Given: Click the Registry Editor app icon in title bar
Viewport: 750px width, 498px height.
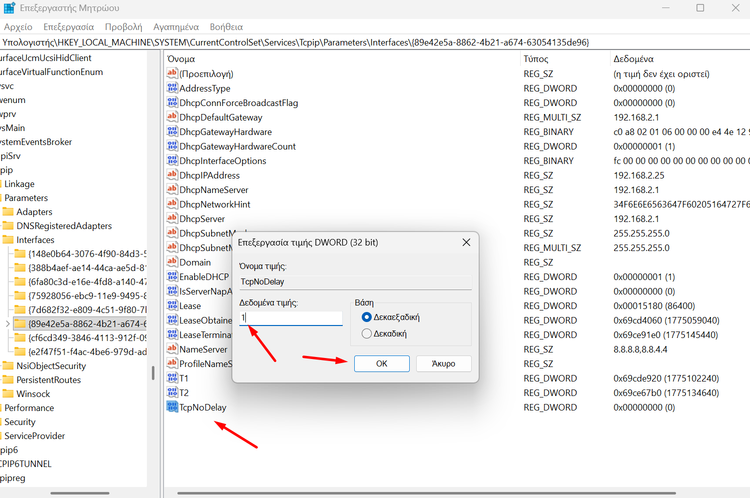Looking at the screenshot, I should [x=10, y=9].
